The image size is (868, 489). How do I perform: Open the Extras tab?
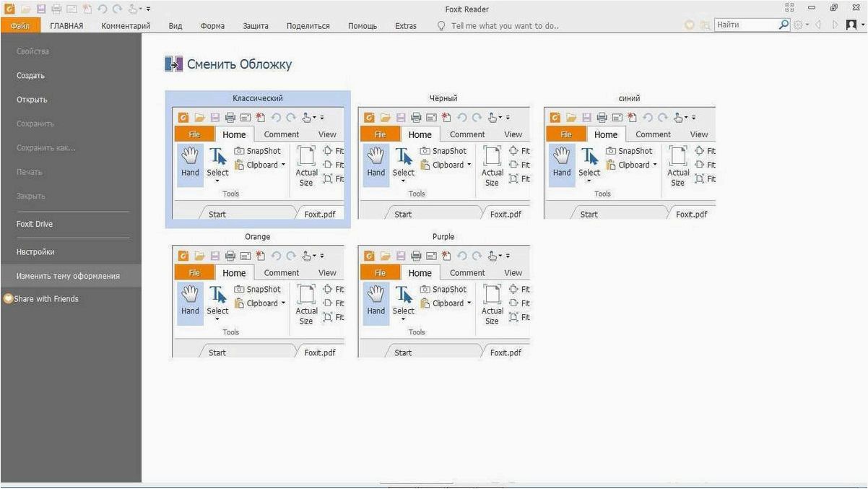(x=406, y=26)
